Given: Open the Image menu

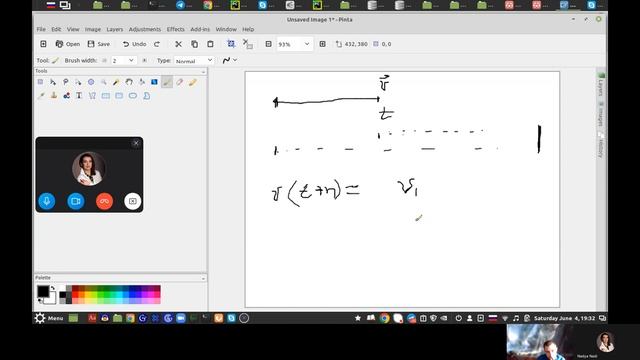Looking at the screenshot, I should pos(93,29).
